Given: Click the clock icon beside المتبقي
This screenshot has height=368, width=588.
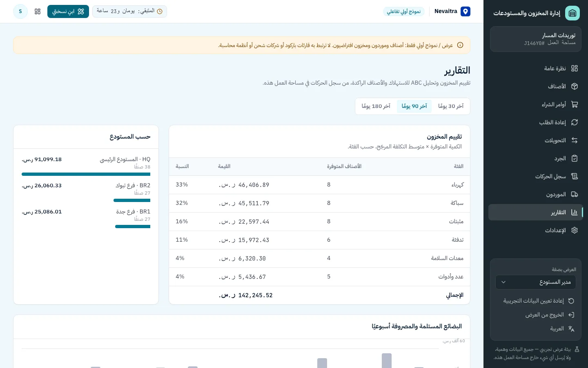Looking at the screenshot, I should tap(160, 11).
